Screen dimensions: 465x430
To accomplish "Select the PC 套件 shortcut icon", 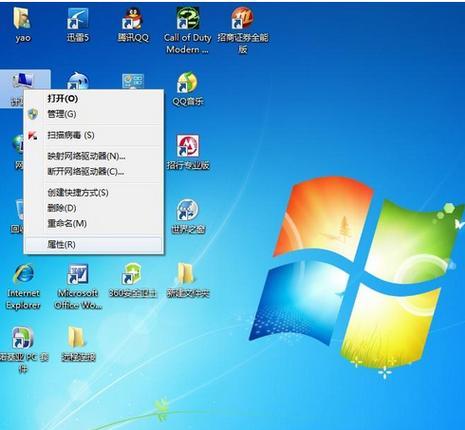I will [x=22, y=338].
